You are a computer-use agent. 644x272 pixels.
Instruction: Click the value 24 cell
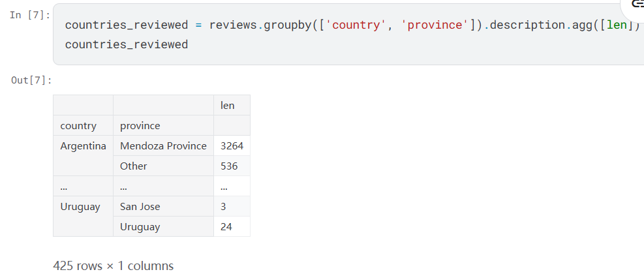[226, 227]
